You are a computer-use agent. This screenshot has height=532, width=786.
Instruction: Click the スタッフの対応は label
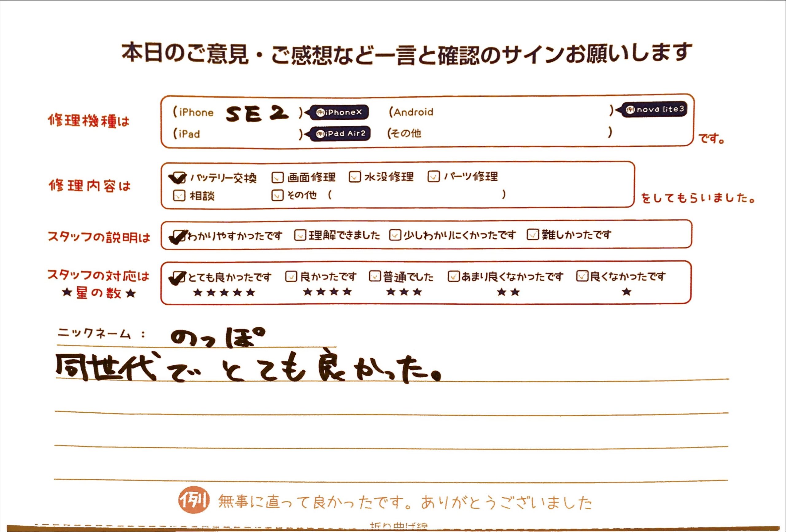point(98,276)
